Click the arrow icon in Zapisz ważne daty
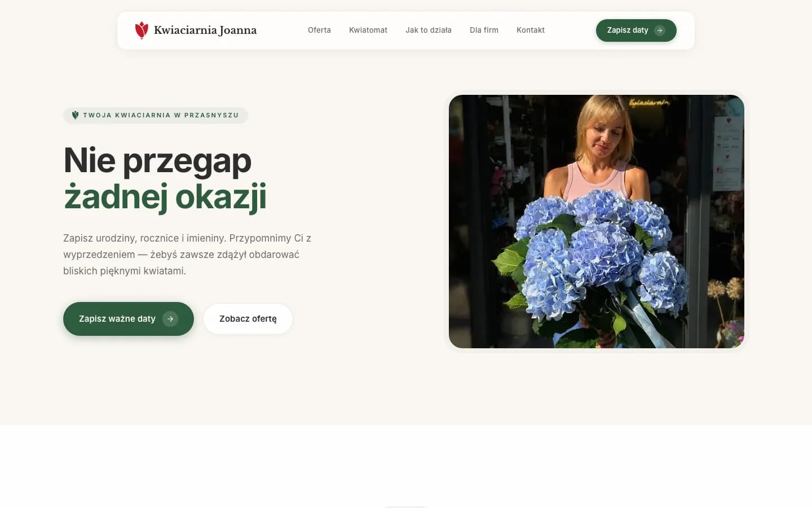The width and height of the screenshot is (812, 508). pos(170,319)
